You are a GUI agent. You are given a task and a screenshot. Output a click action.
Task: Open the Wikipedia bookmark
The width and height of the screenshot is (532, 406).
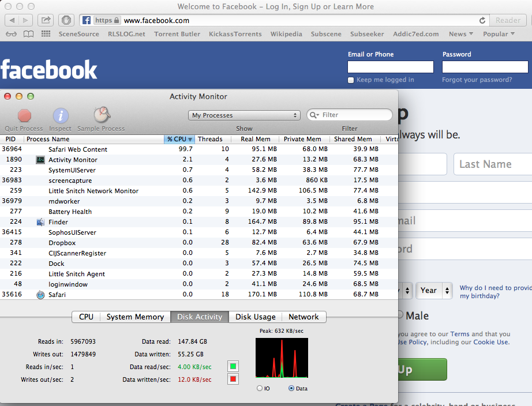(286, 34)
